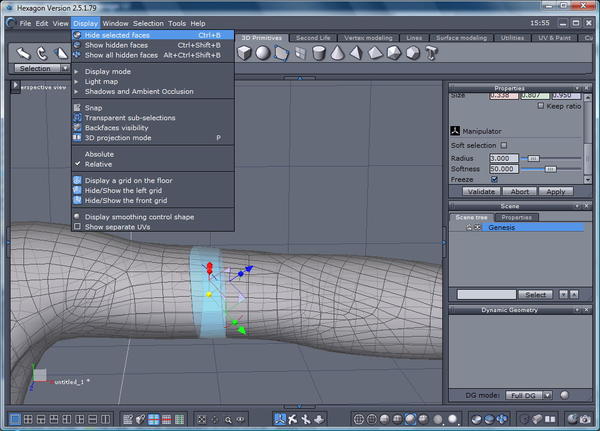Viewport: 600px width, 431px height.
Task: Uncheck the Freeze checkbox
Action: [494, 180]
